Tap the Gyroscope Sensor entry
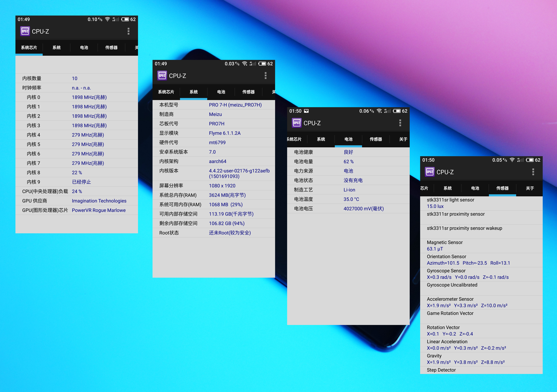Viewport: 557px width, 392px height. pyautogui.click(x=481, y=274)
